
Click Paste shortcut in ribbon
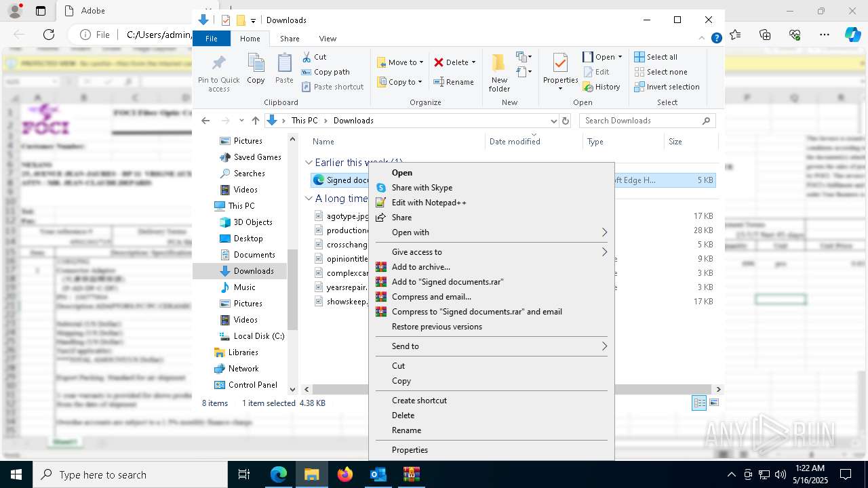pyautogui.click(x=332, y=87)
